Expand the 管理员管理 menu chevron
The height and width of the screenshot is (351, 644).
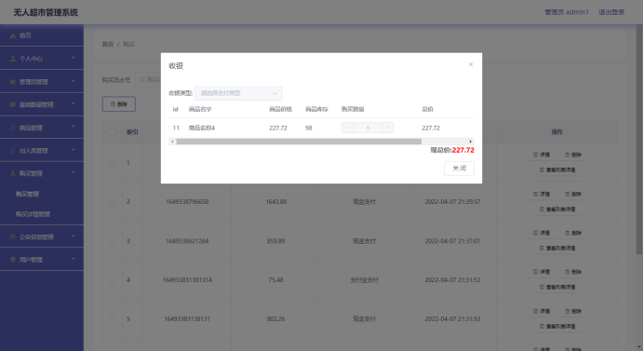pos(74,81)
